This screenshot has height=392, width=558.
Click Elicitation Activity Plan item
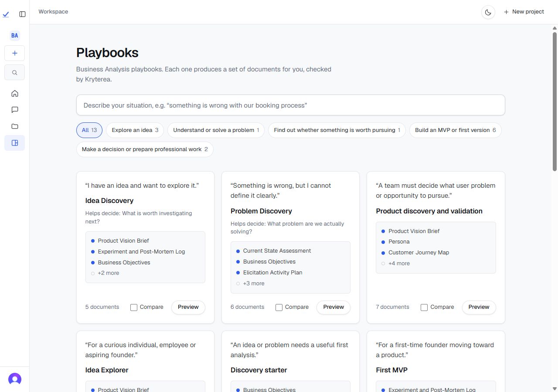[x=272, y=273]
